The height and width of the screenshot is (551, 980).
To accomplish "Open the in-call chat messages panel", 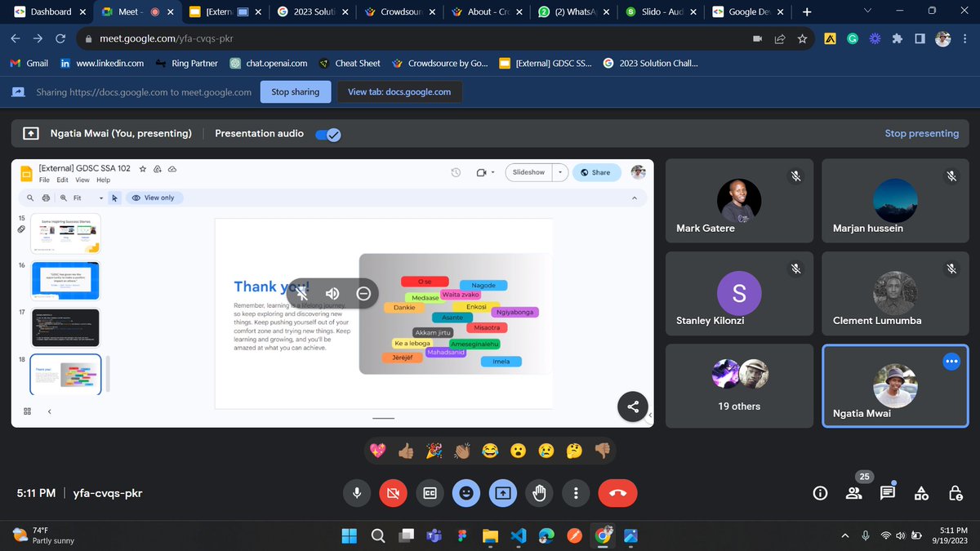I will (888, 493).
